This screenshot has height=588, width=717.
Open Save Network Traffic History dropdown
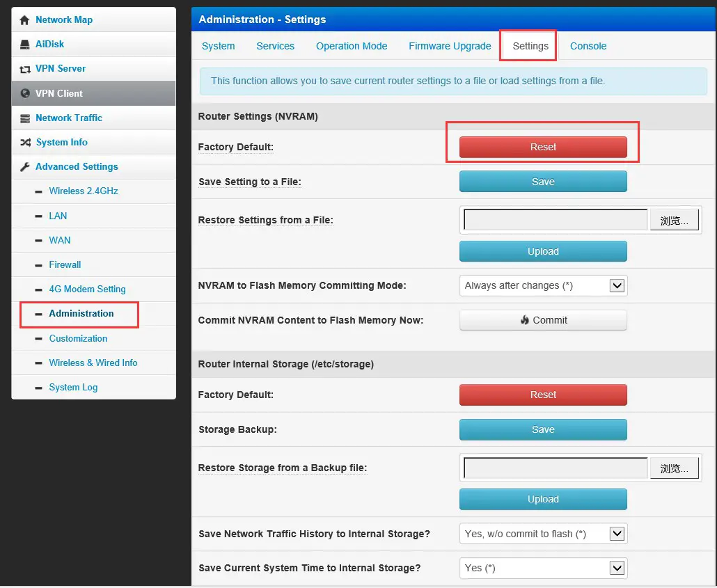pyautogui.click(x=543, y=534)
